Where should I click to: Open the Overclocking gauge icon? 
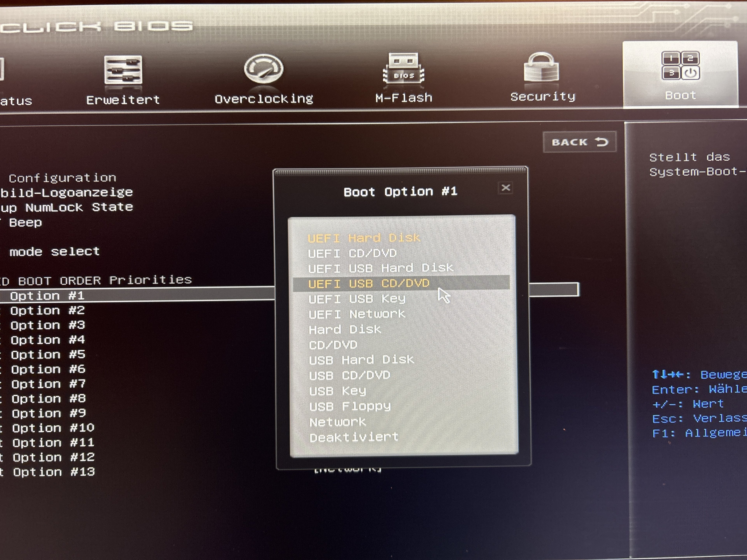pyautogui.click(x=263, y=68)
